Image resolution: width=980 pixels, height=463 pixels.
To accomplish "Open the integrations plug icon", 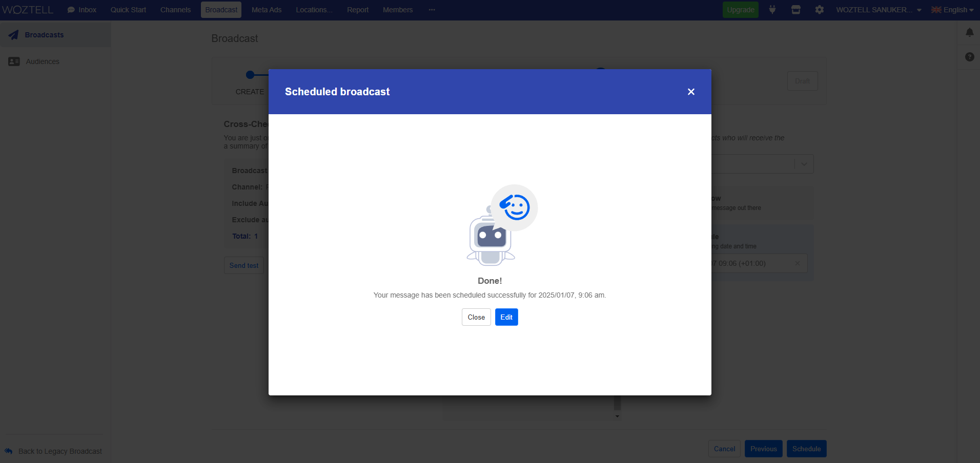I will (x=772, y=10).
